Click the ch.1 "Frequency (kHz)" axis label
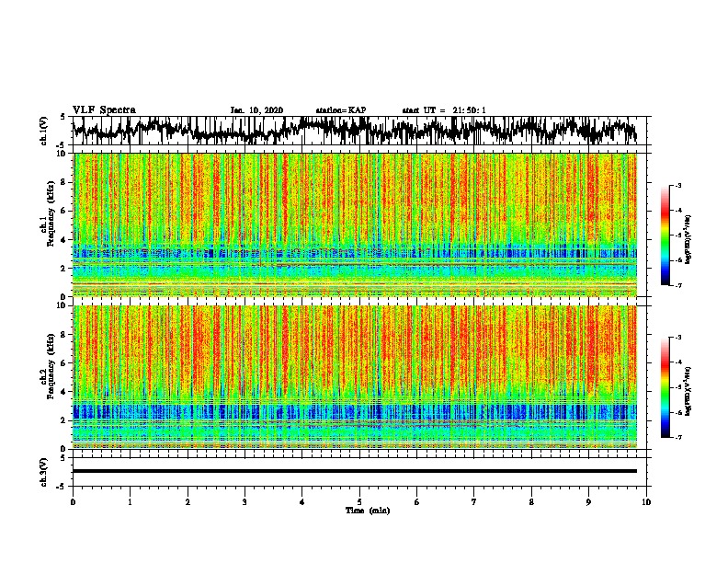 51,214
